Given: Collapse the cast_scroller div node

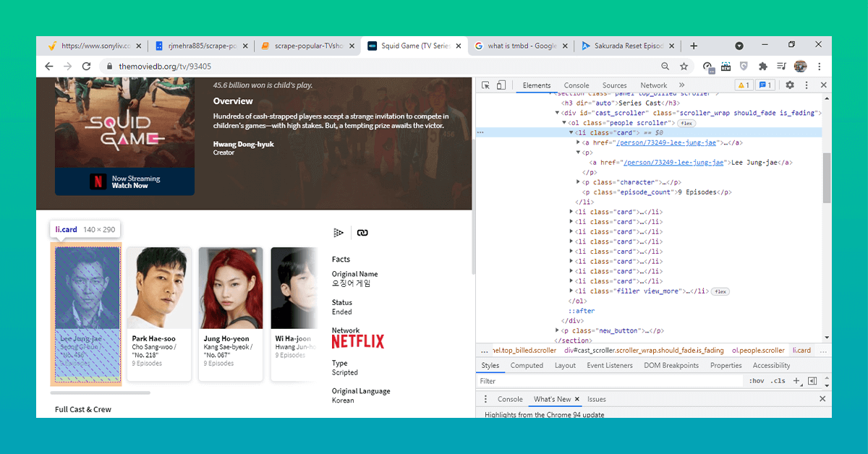Looking at the screenshot, I should (x=558, y=113).
